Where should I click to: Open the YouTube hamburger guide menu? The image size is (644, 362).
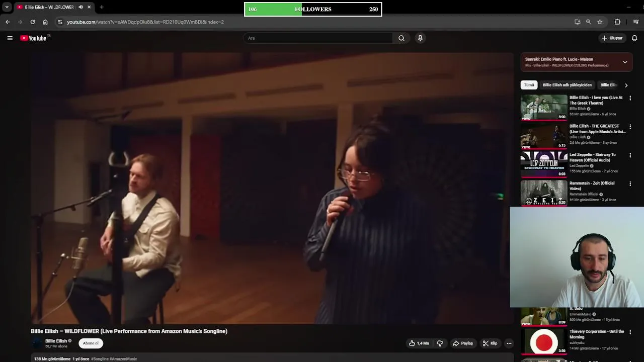(x=10, y=38)
